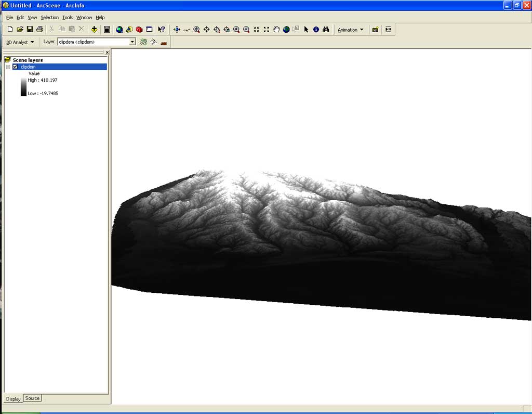Close the table of contents panel
This screenshot has width=532, height=414.
tap(107, 53)
